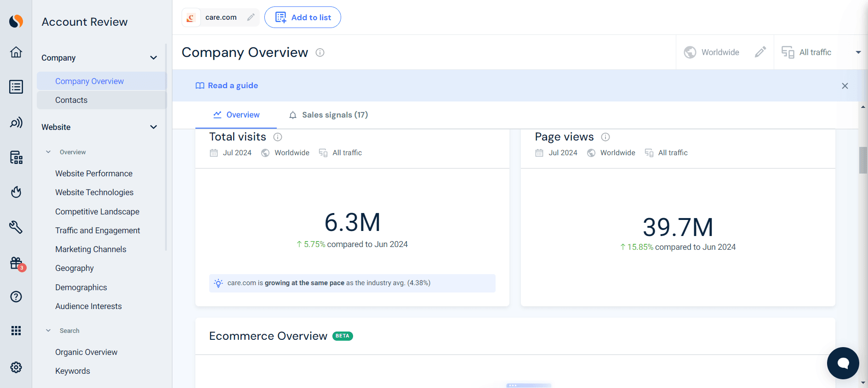Click the globe icon next to Worldwide filter

[690, 52]
